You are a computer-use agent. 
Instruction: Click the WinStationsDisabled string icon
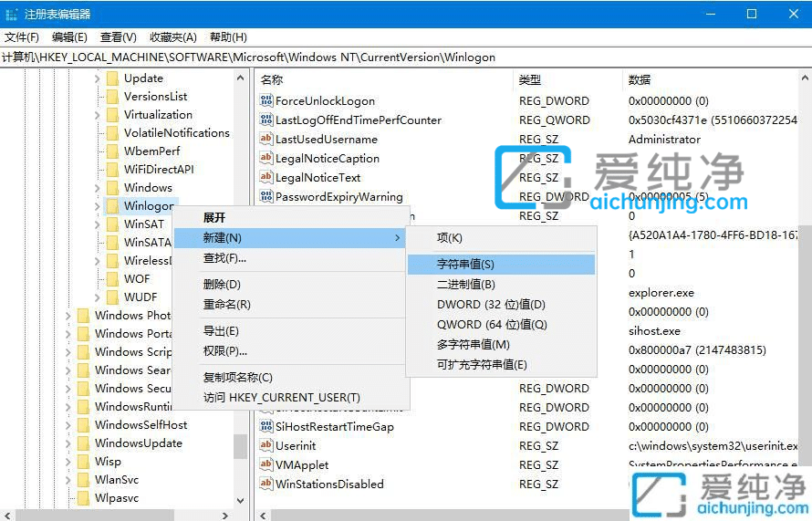(x=266, y=484)
